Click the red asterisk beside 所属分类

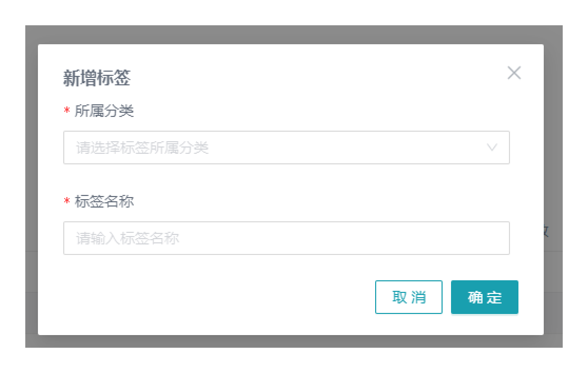click(x=67, y=112)
